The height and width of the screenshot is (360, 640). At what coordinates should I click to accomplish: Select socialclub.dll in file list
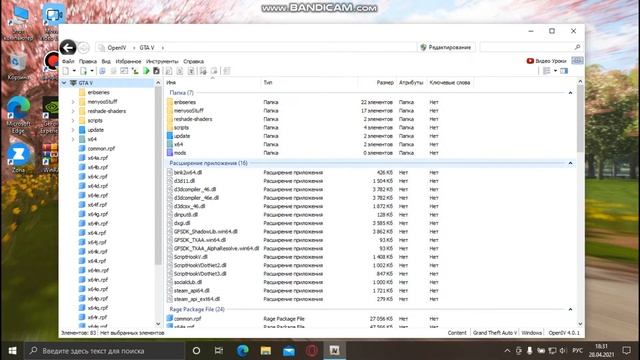(x=188, y=282)
